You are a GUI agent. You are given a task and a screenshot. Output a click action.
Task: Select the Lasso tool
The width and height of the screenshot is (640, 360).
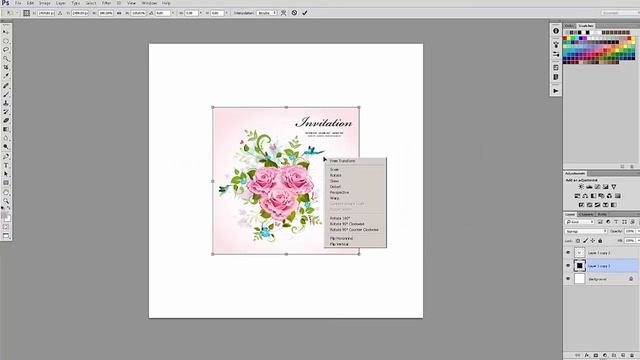6,49
